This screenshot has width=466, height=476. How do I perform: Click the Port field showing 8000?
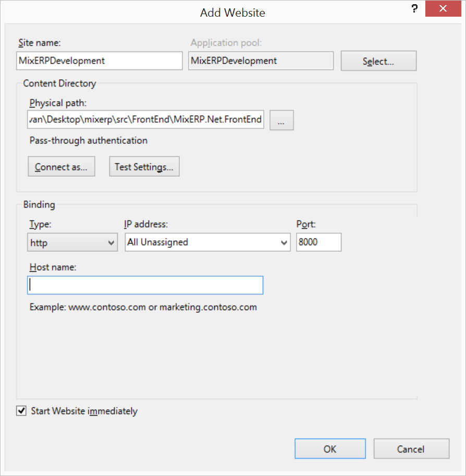coord(318,242)
